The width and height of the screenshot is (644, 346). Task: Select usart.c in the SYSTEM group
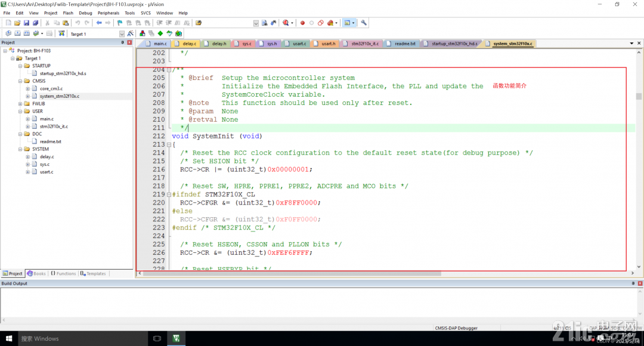(47, 172)
